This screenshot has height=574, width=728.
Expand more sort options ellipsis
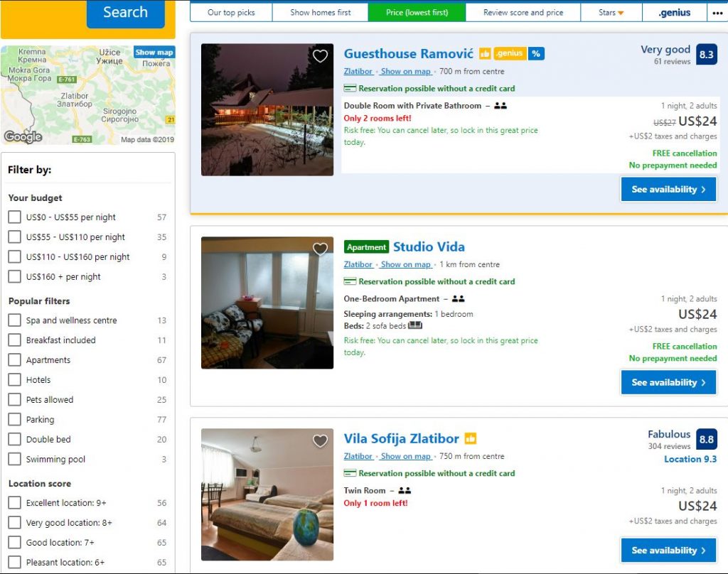pos(717,13)
